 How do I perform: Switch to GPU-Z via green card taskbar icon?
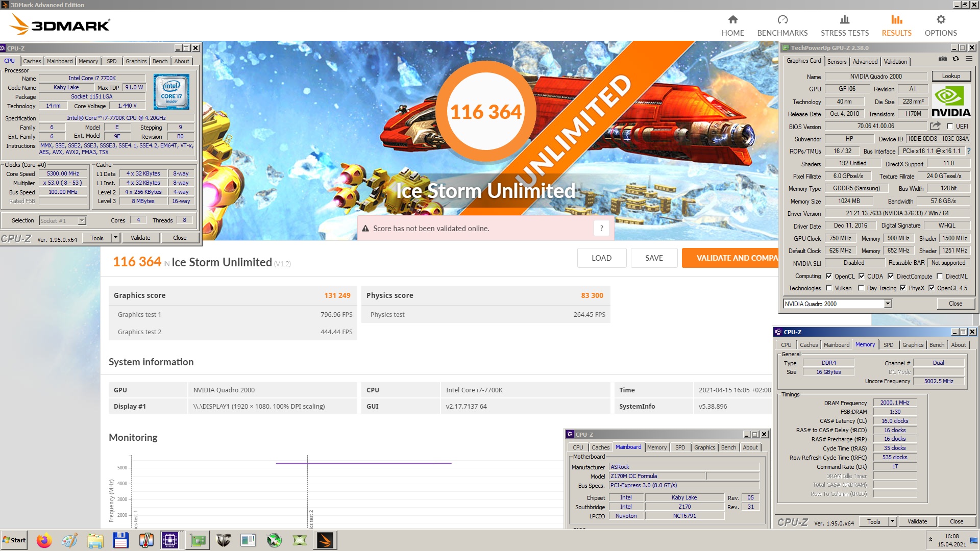tap(198, 540)
